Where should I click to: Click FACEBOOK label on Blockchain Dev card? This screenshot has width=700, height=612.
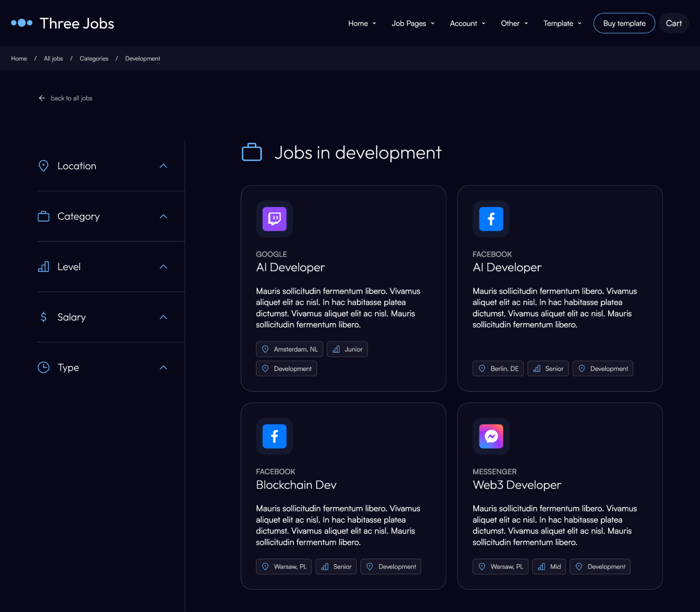pyautogui.click(x=275, y=472)
